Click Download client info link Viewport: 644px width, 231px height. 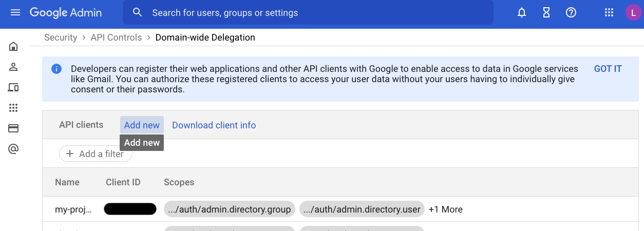coord(214,125)
